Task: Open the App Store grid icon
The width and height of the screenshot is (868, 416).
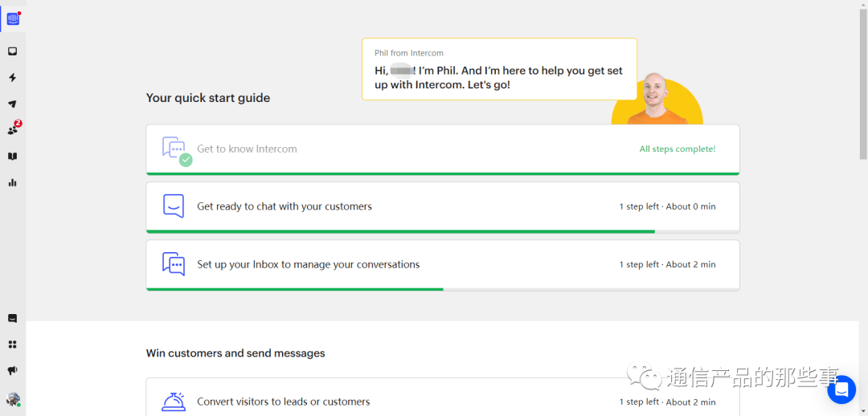Action: [12, 345]
